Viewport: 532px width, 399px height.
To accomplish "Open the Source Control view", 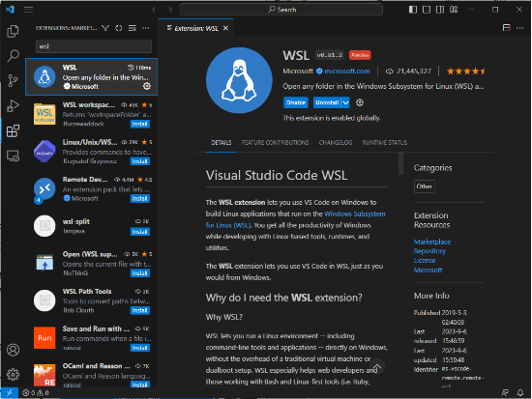I will 13,81.
